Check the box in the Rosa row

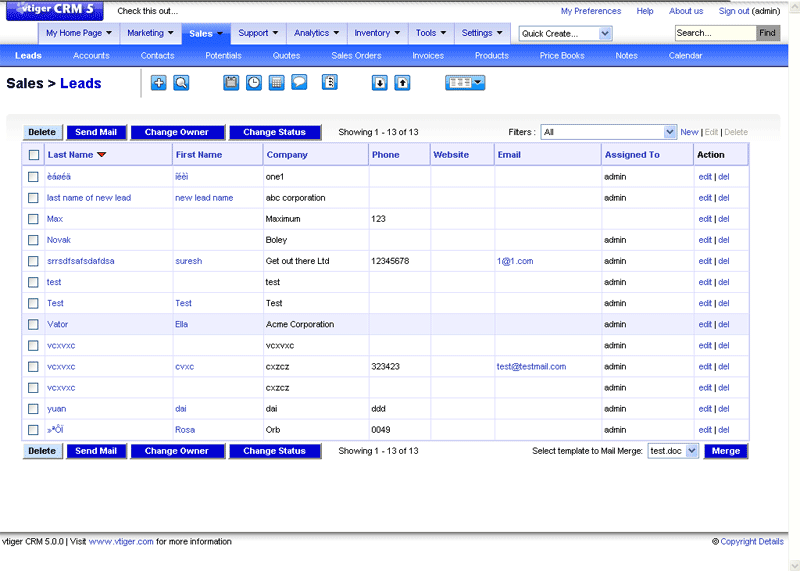tap(33, 430)
